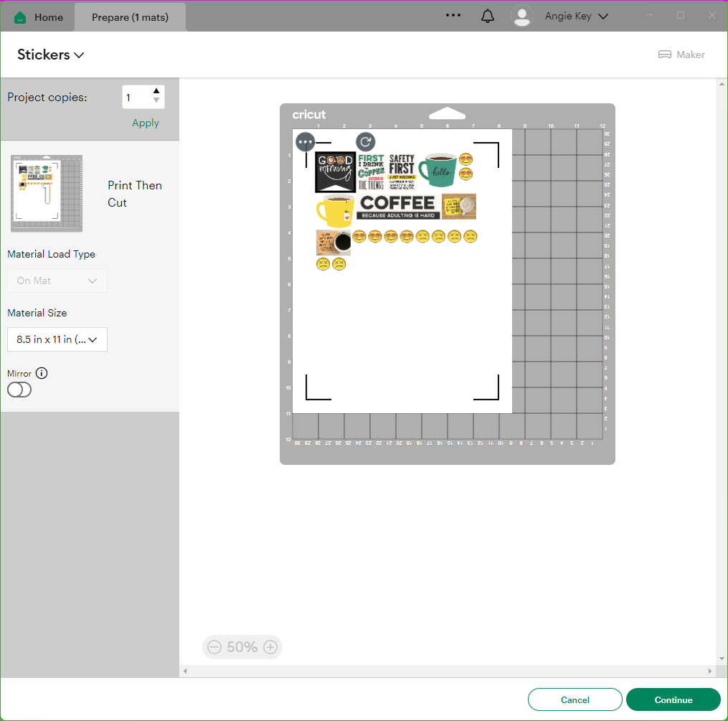Click the Angie Key profile avatar

pyautogui.click(x=521, y=17)
